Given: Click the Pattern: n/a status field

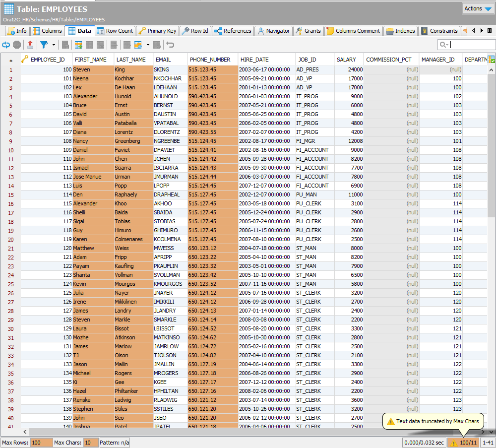Looking at the screenshot, I should coord(114,443).
